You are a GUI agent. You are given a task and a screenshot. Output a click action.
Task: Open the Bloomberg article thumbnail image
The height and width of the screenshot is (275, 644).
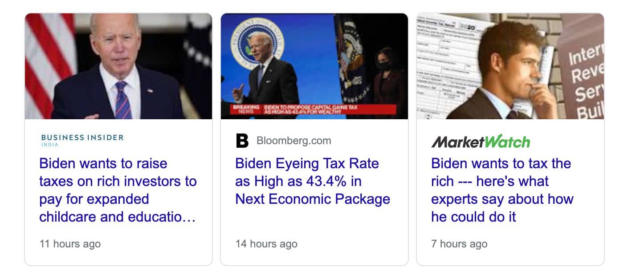(x=314, y=66)
